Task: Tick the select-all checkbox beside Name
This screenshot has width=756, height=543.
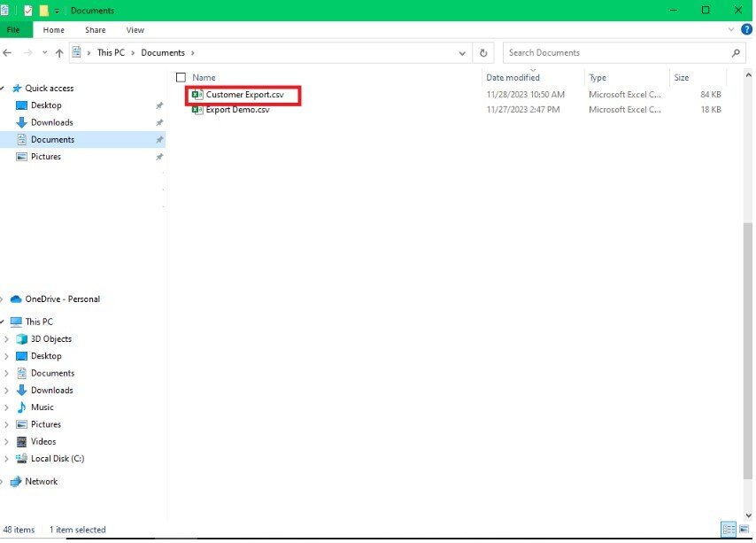Action: point(181,78)
